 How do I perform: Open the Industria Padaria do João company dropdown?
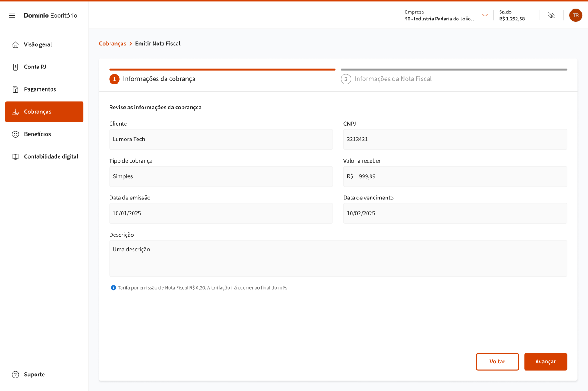tap(440, 19)
